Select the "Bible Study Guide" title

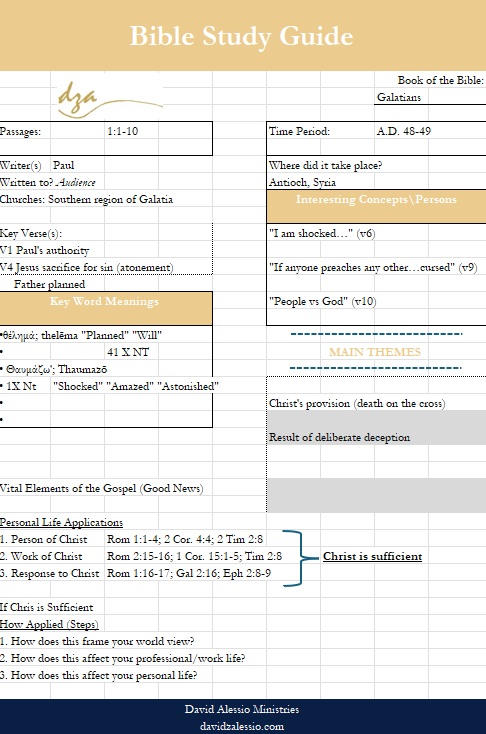[242, 36]
